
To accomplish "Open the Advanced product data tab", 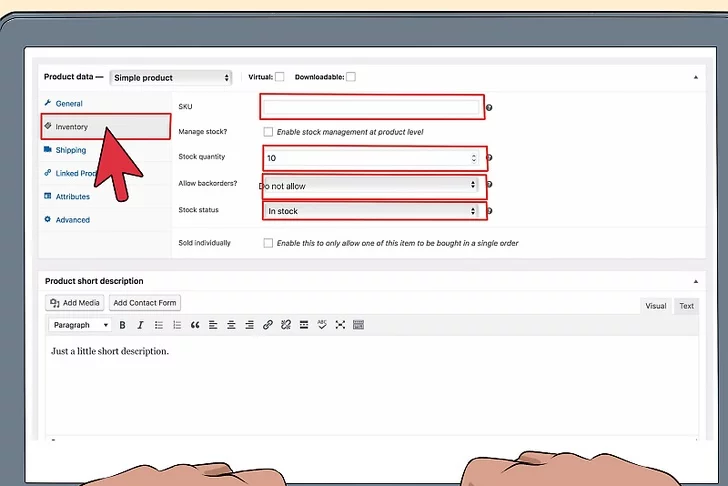I will [x=72, y=220].
